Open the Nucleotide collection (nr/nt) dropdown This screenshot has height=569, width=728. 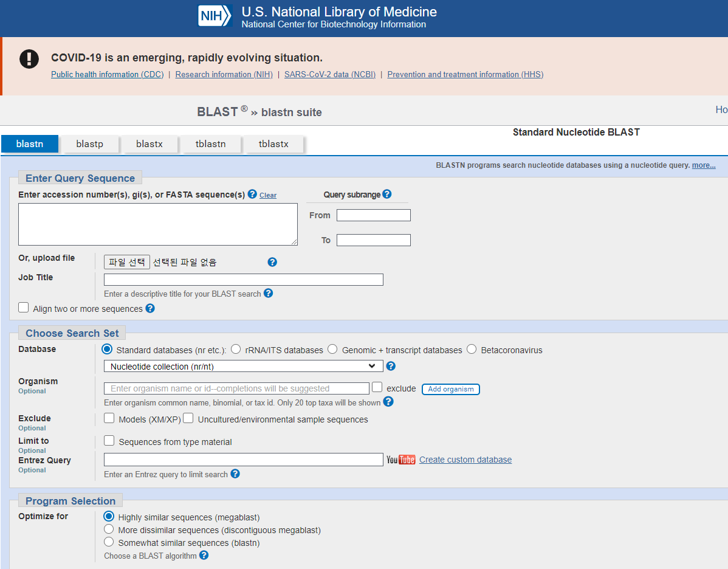click(x=244, y=366)
